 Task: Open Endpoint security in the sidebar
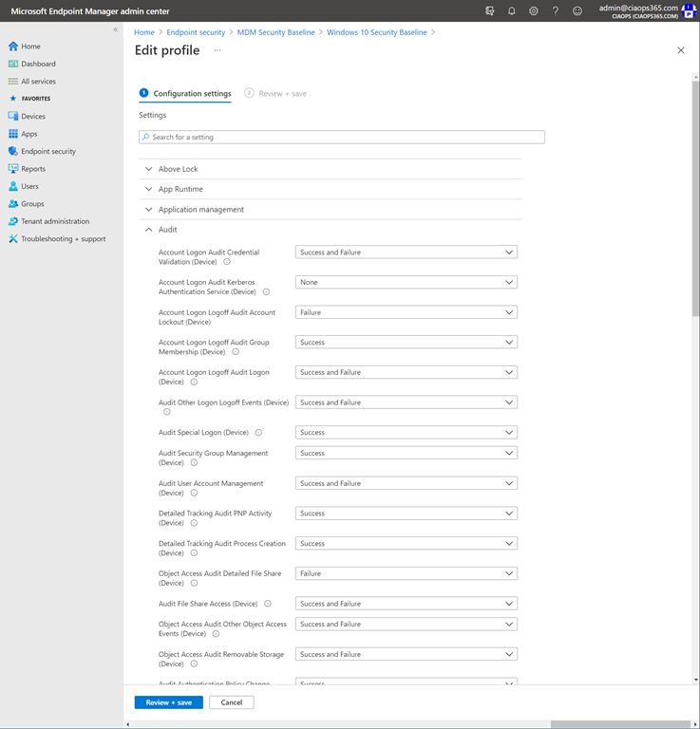point(47,151)
